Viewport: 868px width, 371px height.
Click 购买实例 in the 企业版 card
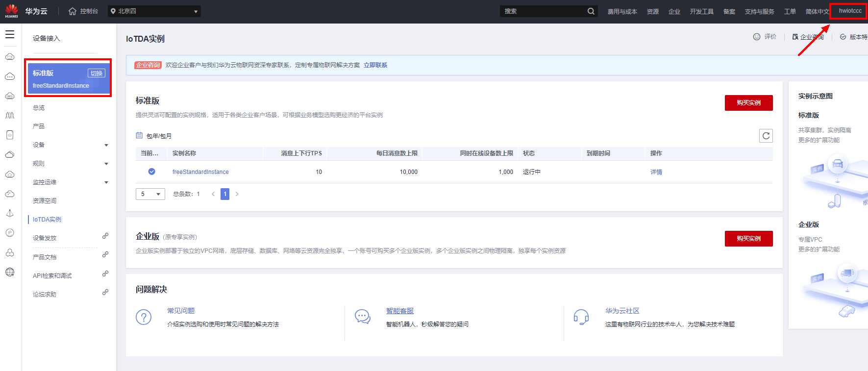tap(749, 239)
